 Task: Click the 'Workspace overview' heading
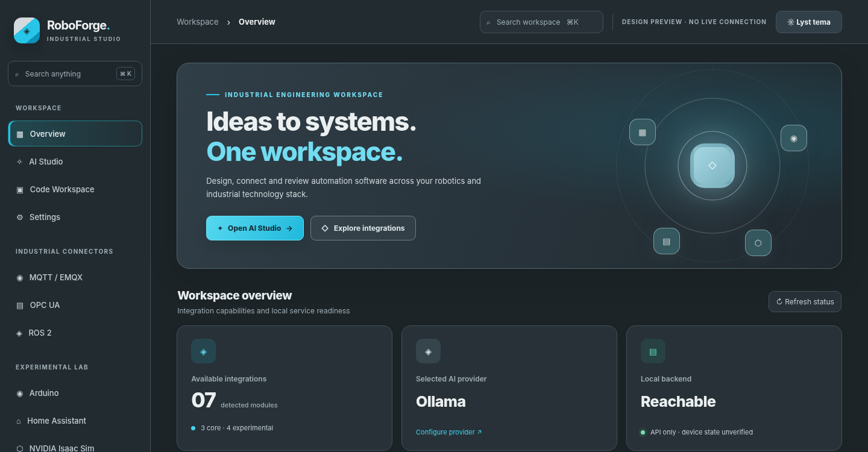coord(234,295)
